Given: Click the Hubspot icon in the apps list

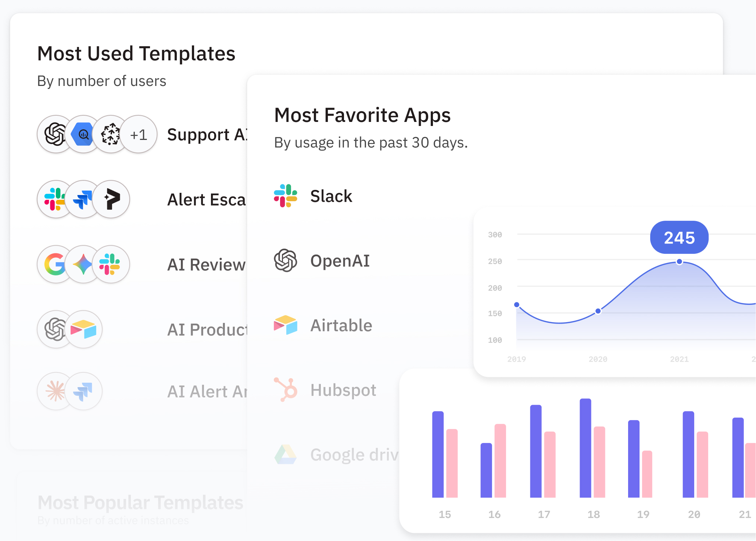Looking at the screenshot, I should pyautogui.click(x=285, y=390).
